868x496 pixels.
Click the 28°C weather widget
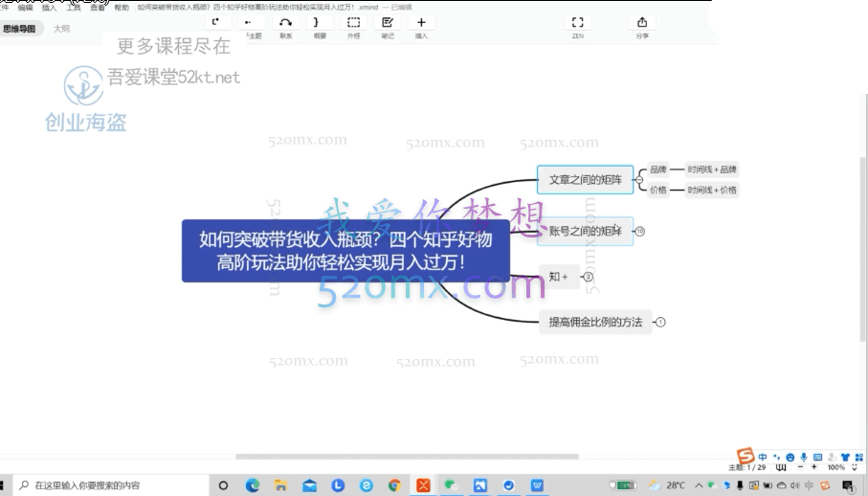[668, 485]
